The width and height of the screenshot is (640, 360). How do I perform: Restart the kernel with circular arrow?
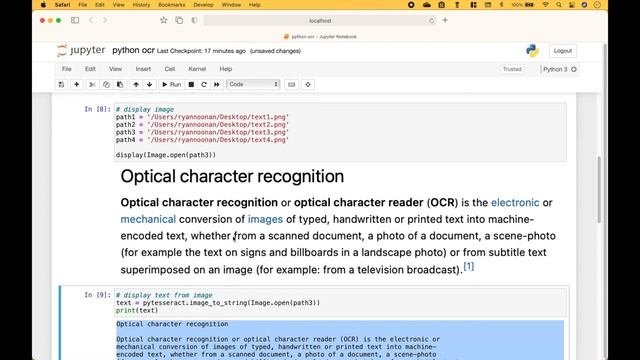(204, 84)
